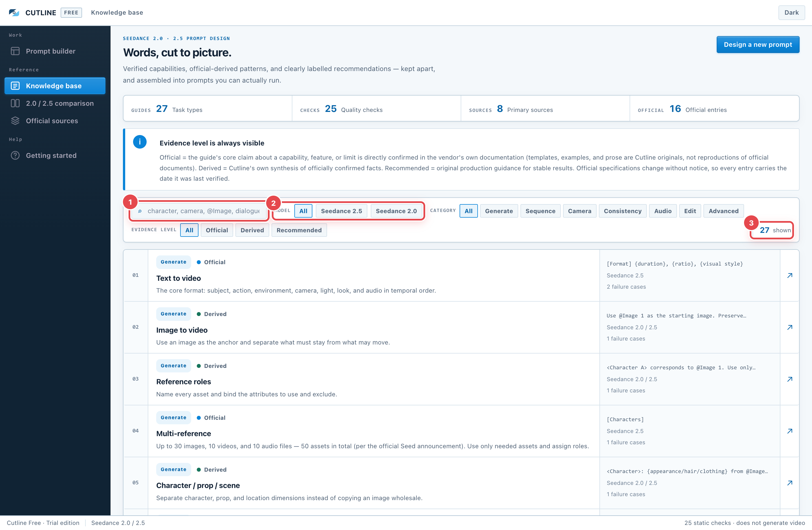The height and width of the screenshot is (530, 812).
Task: Filter category by Generate
Action: [499, 211]
